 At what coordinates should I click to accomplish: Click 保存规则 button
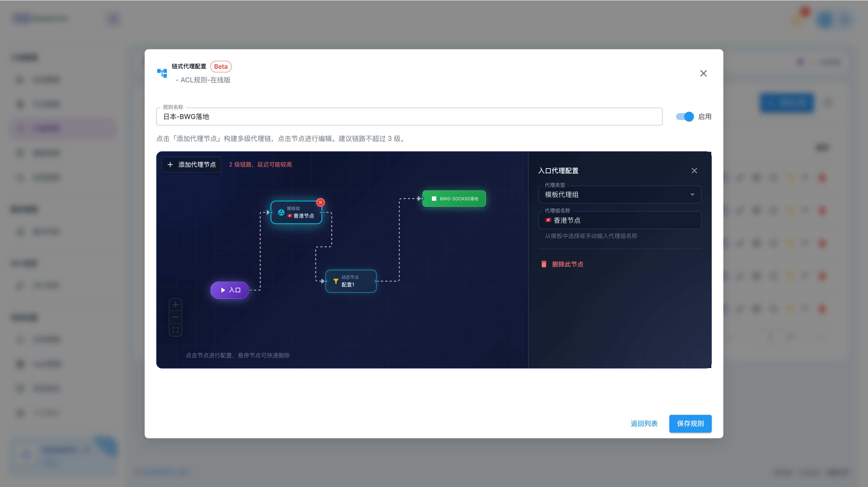pyautogui.click(x=691, y=424)
